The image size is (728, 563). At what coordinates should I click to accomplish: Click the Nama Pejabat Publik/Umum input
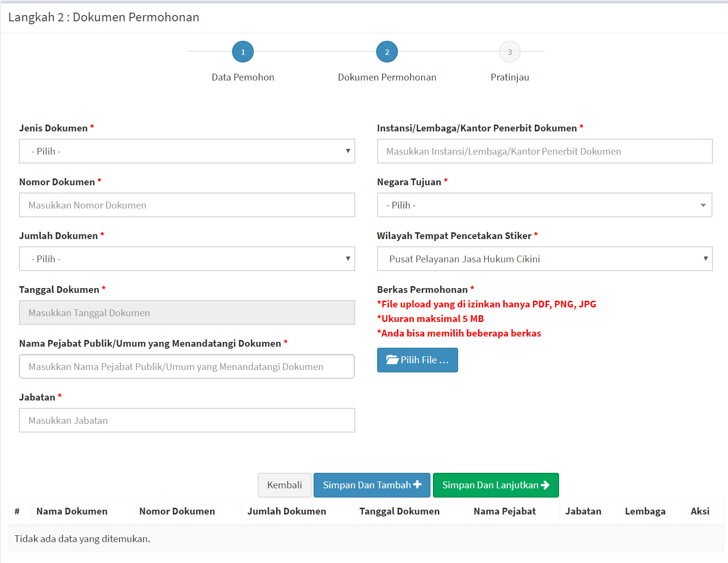(x=187, y=367)
